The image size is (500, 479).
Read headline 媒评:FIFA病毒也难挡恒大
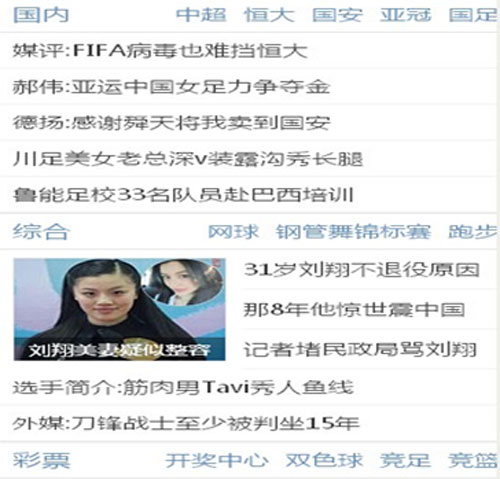point(160,51)
